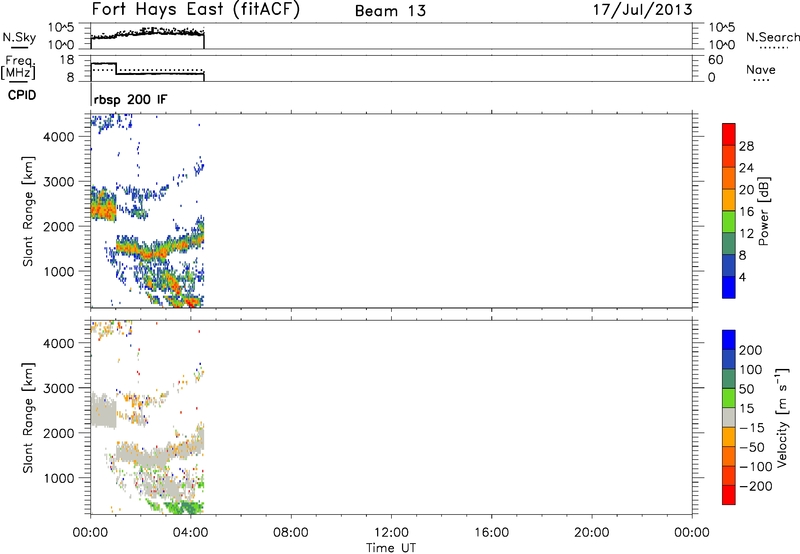Click the red top segment of Power colorbar
The width and height of the screenshot is (800, 554).
[729, 134]
